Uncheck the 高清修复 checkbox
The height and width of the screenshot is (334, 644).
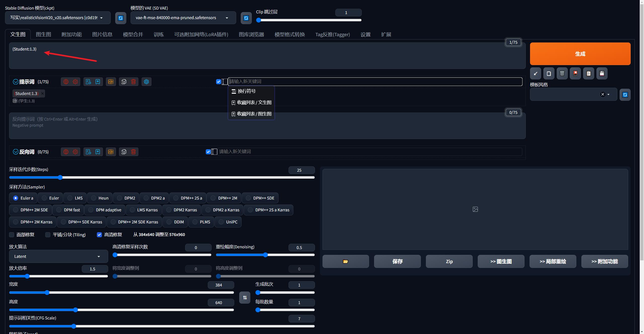click(x=99, y=234)
